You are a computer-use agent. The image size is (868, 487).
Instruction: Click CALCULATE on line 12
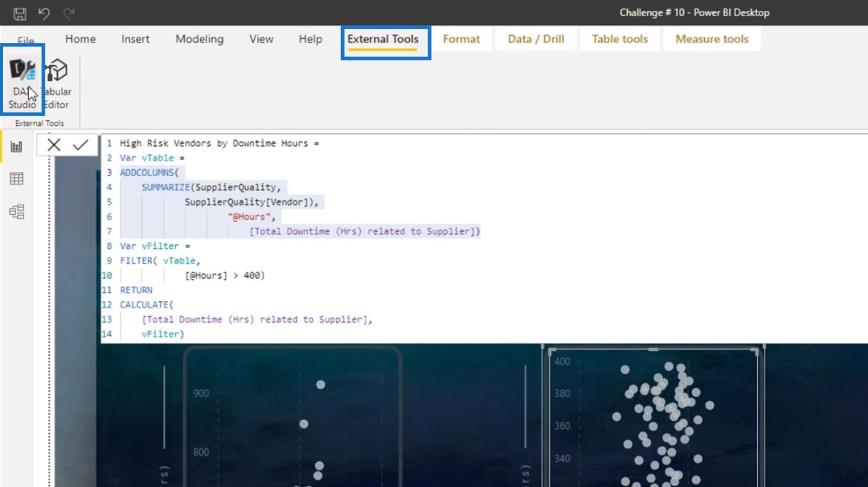pos(144,304)
